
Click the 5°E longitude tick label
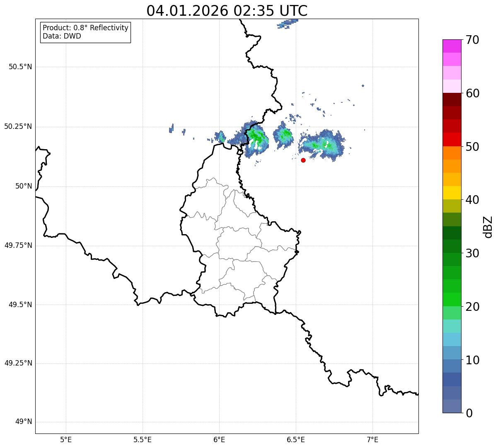point(66,439)
